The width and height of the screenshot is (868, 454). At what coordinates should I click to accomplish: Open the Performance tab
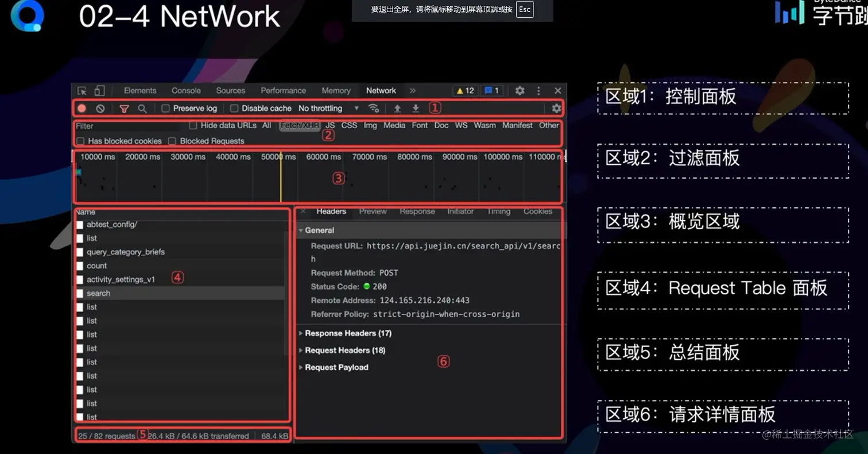[283, 91]
